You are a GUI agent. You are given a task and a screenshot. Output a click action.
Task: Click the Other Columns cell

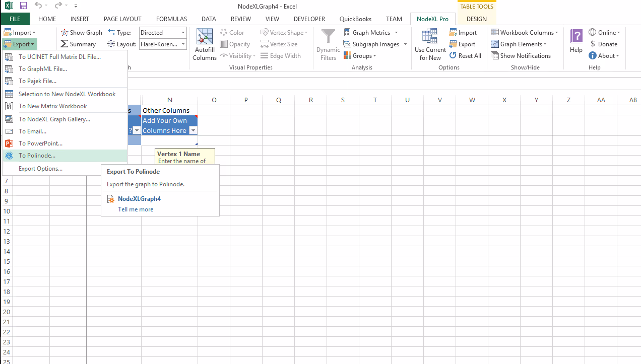point(169,110)
